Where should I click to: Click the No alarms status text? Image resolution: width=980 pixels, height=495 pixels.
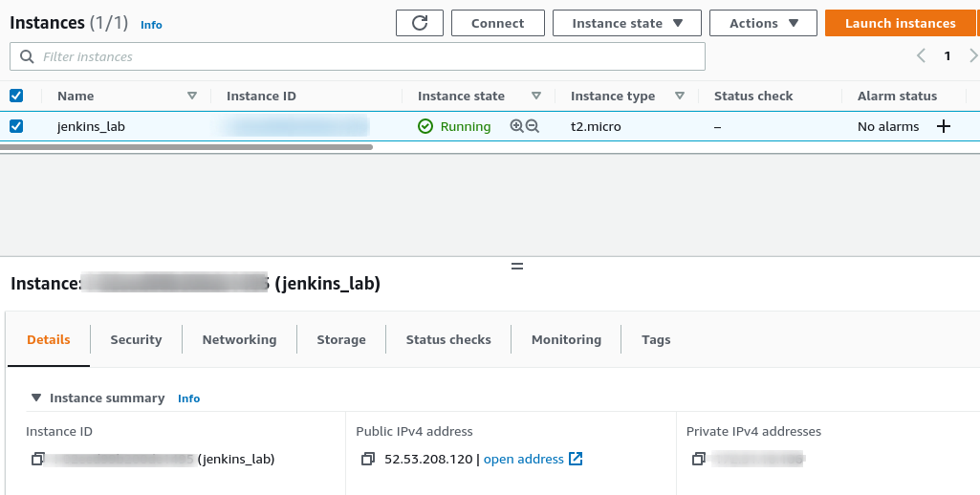point(888,126)
